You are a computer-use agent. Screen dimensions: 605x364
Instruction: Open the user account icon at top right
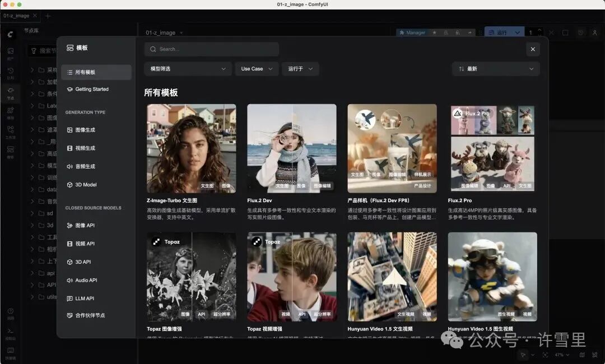pyautogui.click(x=594, y=33)
